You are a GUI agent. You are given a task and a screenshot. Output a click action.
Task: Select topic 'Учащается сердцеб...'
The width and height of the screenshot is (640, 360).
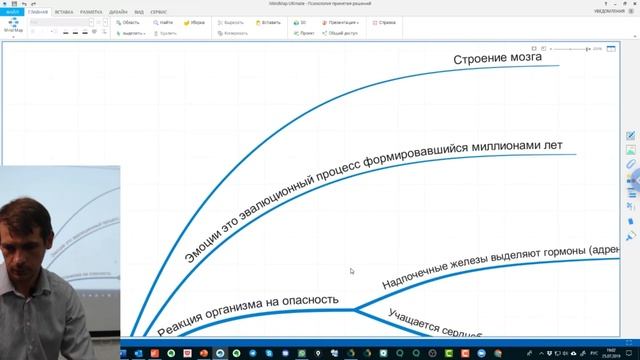coord(435,324)
